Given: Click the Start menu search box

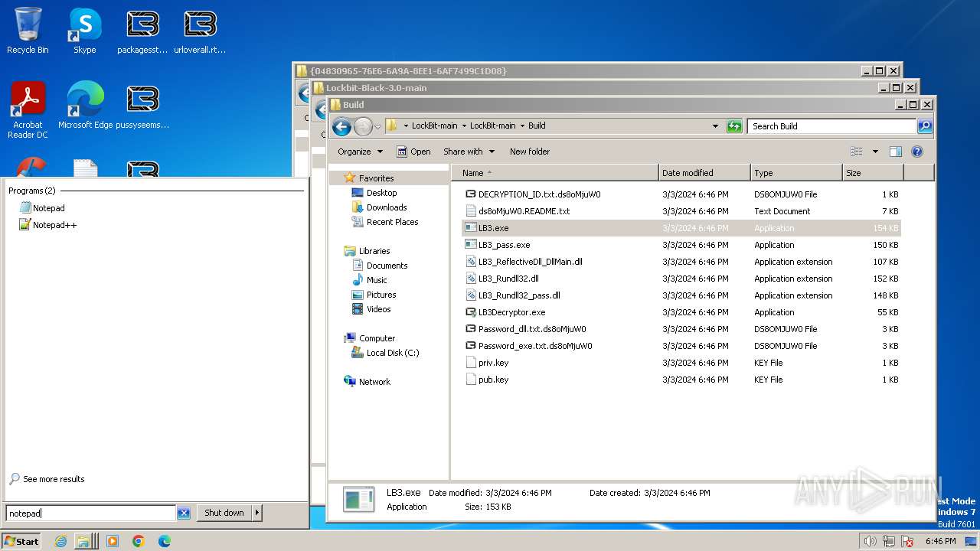Looking at the screenshot, I should (91, 514).
